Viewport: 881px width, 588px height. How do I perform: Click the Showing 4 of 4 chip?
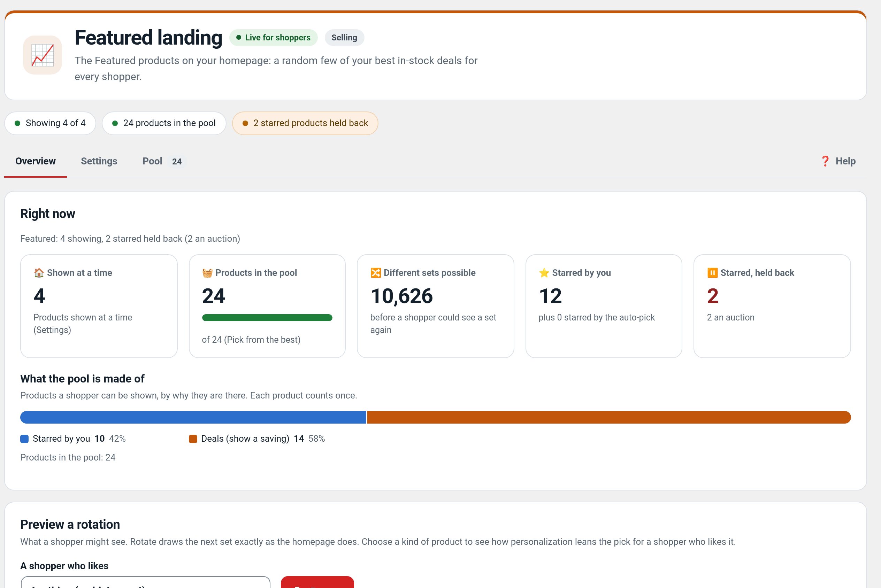pyautogui.click(x=50, y=123)
